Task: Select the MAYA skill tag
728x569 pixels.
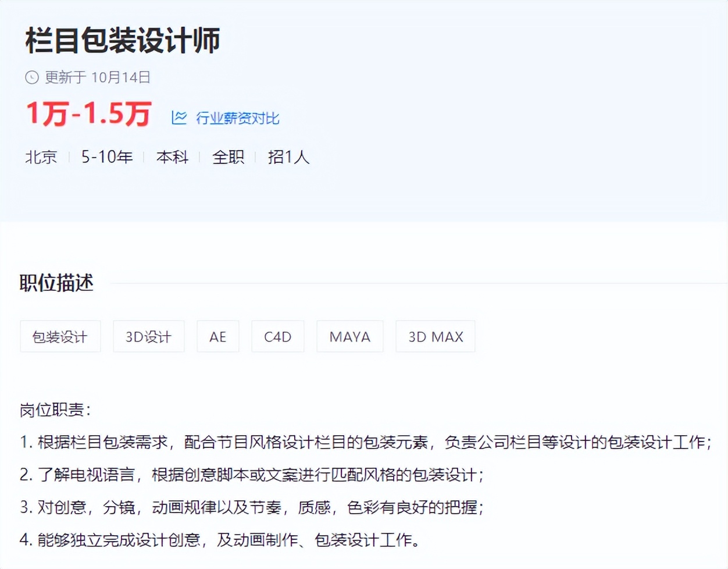Action: click(349, 336)
